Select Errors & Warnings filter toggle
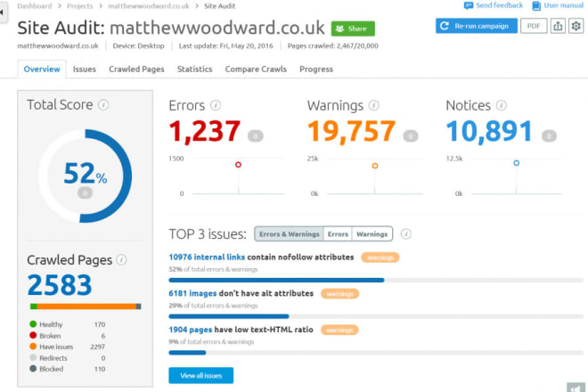Viewport: 588px width, 392px height. click(x=290, y=234)
